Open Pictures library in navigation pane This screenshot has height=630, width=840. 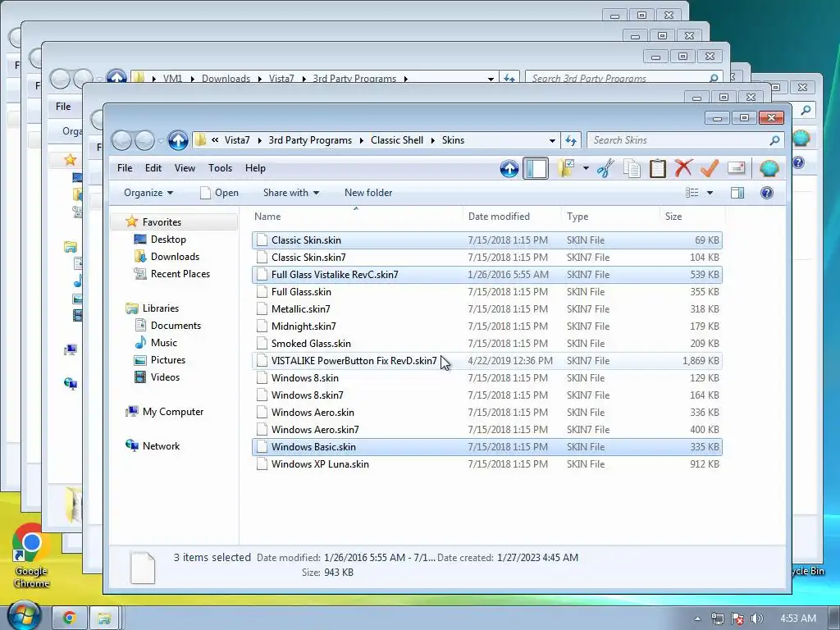point(160,360)
